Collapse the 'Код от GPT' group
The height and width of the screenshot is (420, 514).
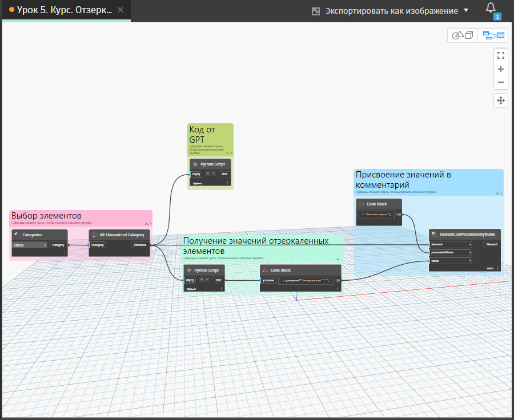[x=227, y=154]
